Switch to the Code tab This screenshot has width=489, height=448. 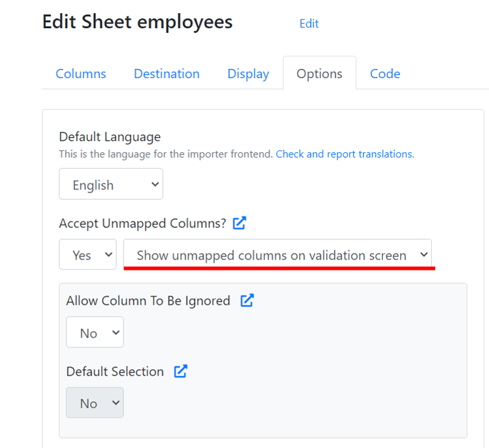[x=385, y=74]
